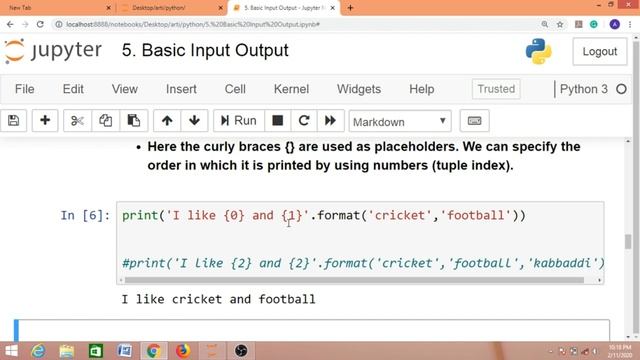This screenshot has width=640, height=360.
Task: Save the notebook with the floppy disk icon
Action: click(x=13, y=120)
